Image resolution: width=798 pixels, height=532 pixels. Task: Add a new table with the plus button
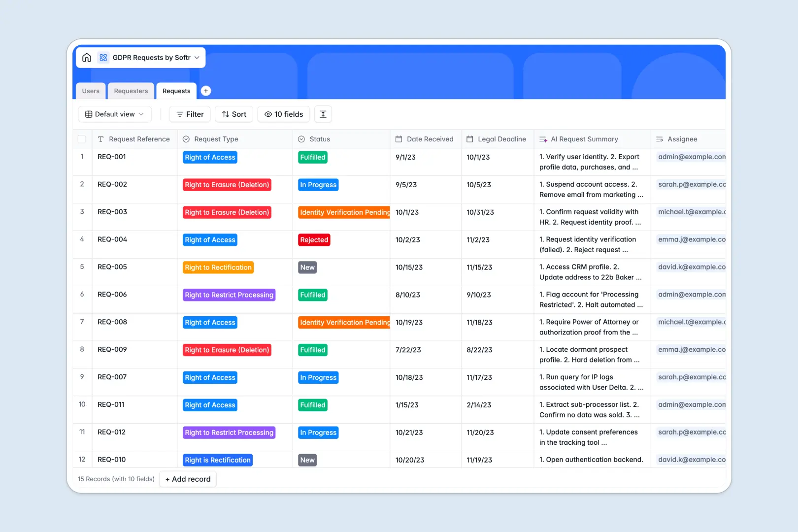[206, 91]
